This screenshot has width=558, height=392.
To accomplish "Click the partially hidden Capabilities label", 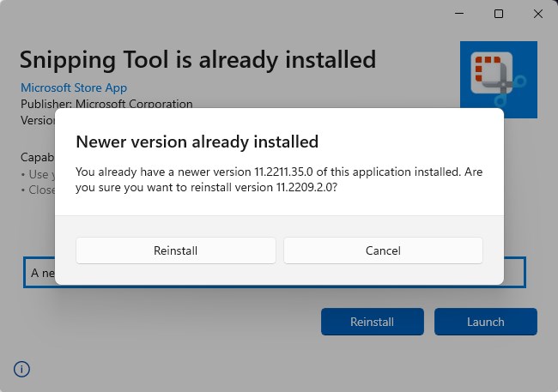I will pyautogui.click(x=37, y=158).
